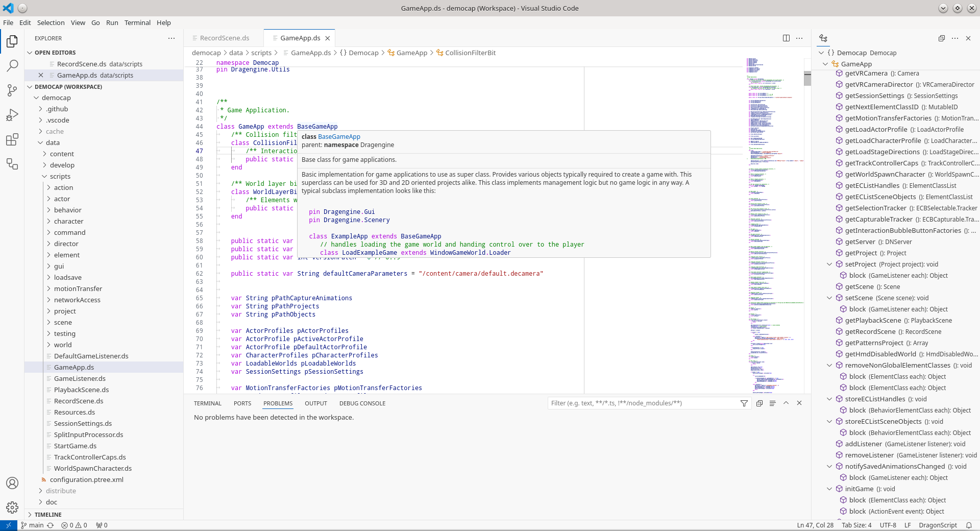
Task: Switch to RecordScene.ds editor tab
Action: [224, 38]
